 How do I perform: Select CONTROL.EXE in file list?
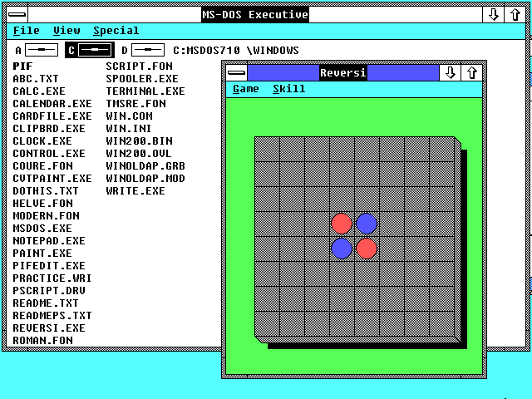49,153
